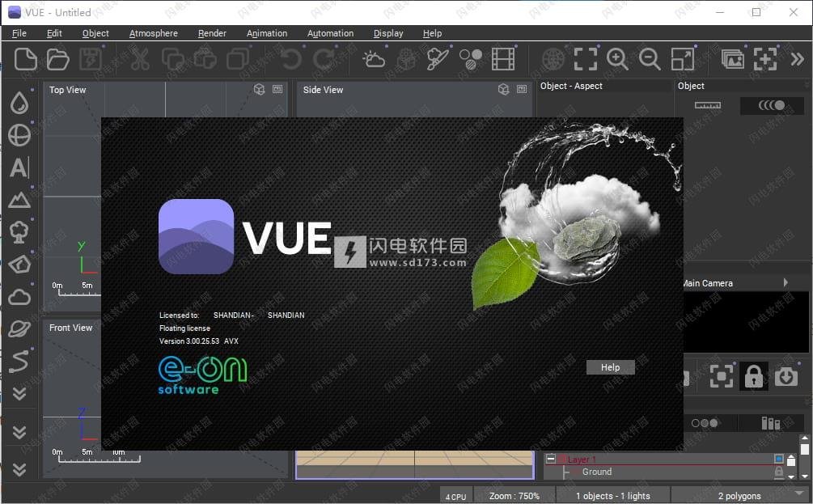Click the "1 objects - 1 lights" status text
Screen dimensions: 813x504
point(613,496)
